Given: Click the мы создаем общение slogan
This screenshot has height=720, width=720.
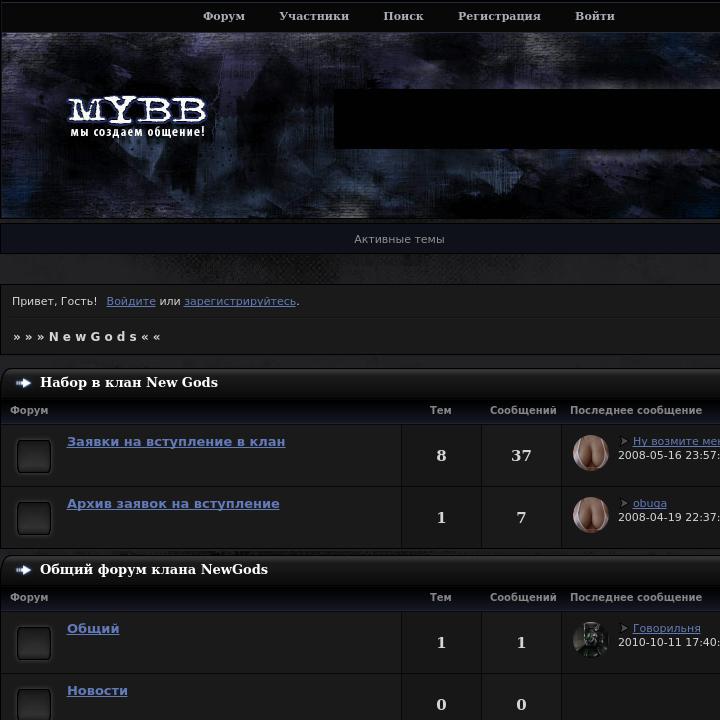Looking at the screenshot, I should 137,132.
